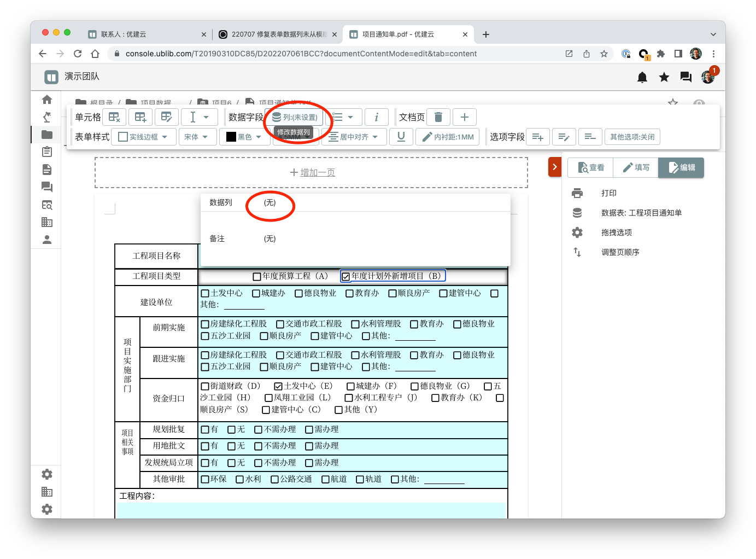This screenshot has width=756, height=559.
Task: Check 街道财政（D）checkbox
Action: pyautogui.click(x=205, y=387)
